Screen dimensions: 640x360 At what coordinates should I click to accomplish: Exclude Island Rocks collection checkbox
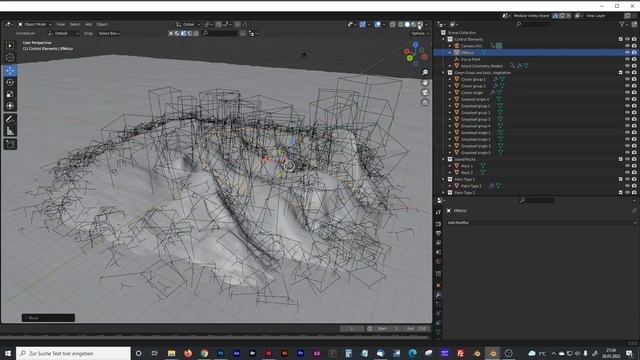tap(621, 159)
